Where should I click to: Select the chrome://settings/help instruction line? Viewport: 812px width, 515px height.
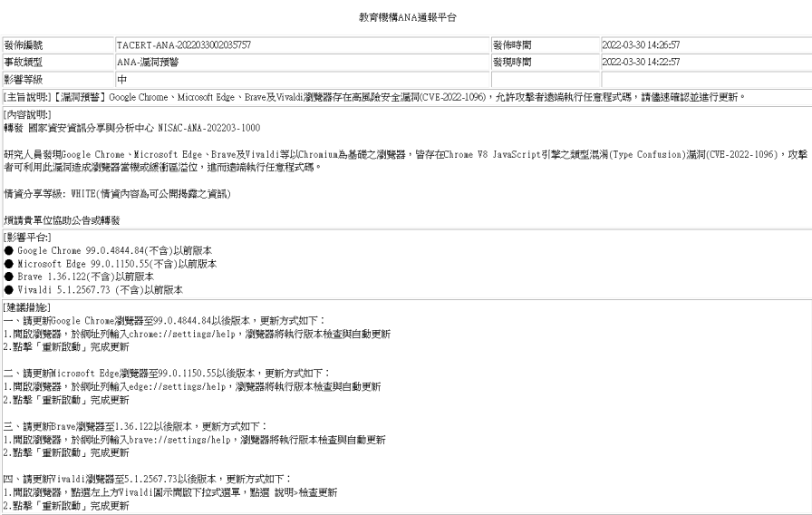[x=198, y=335]
